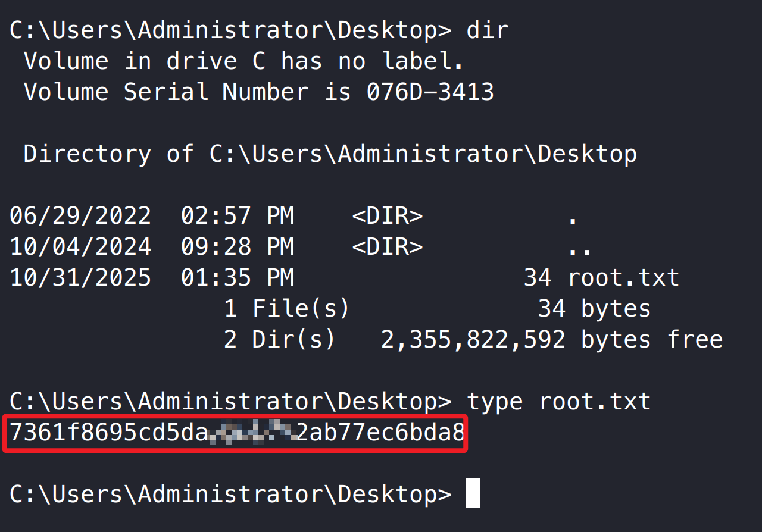762x532 pixels.
Task: Click the white block cursor at the prompt
Action: (473, 494)
